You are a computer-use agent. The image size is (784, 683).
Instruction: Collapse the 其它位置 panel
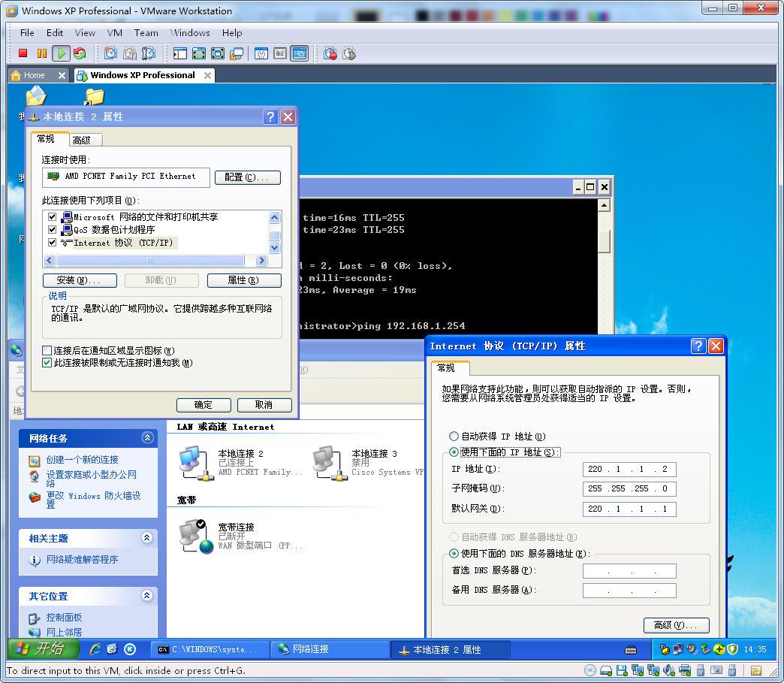tap(147, 595)
